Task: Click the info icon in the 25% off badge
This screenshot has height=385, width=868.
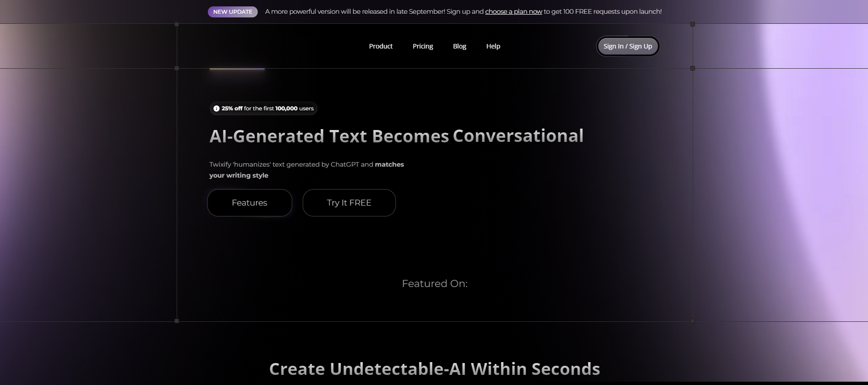Action: (217, 108)
